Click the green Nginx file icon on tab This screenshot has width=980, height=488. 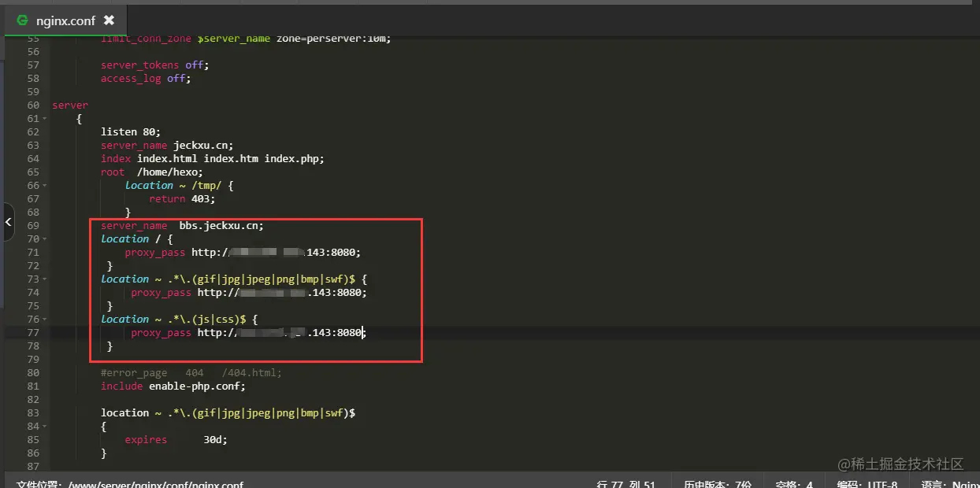click(22, 20)
